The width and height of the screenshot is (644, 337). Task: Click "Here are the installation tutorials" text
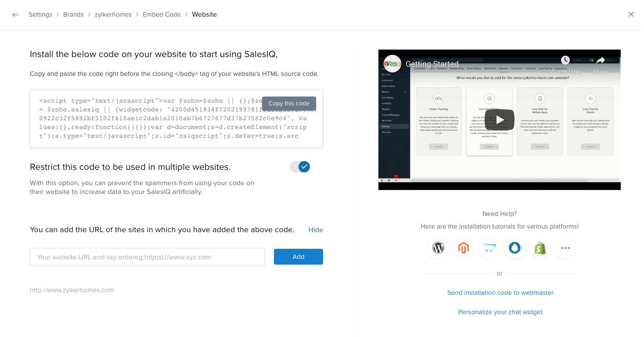tap(500, 227)
